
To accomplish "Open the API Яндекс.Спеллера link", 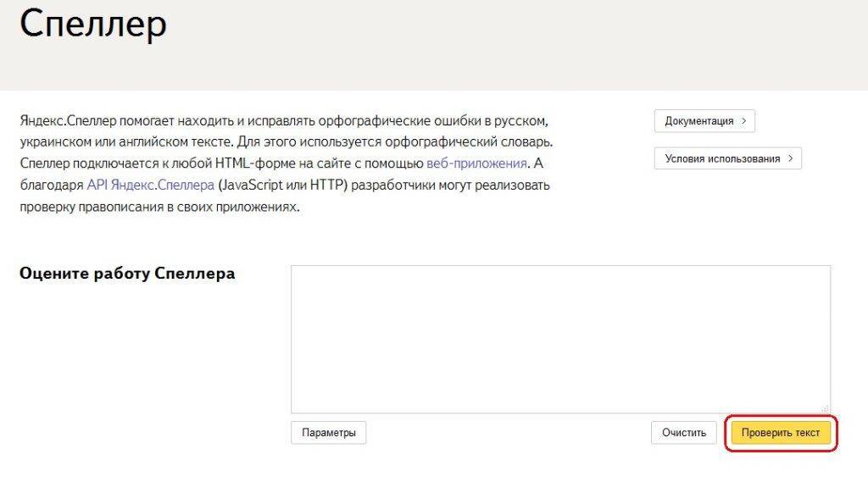I will (150, 185).
